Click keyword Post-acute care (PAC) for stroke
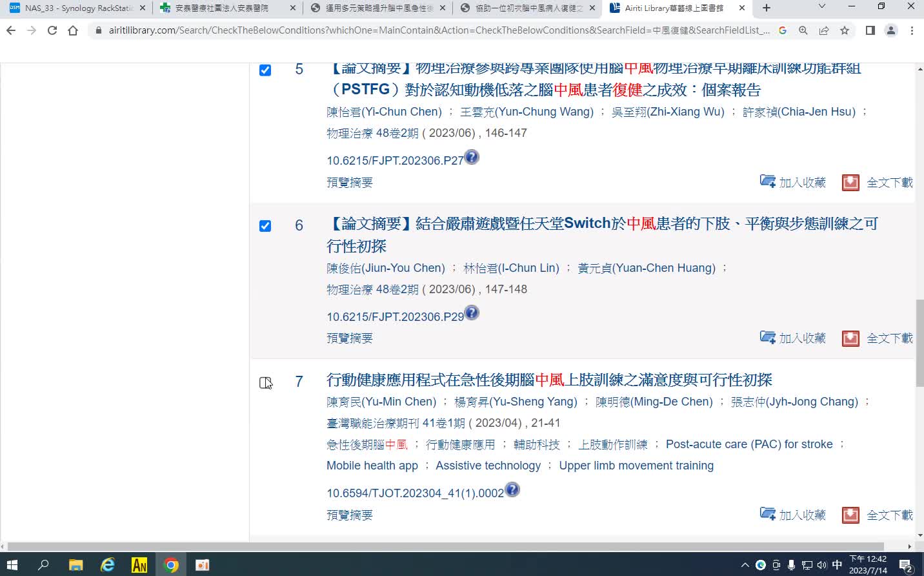This screenshot has width=924, height=576. pyautogui.click(x=749, y=444)
